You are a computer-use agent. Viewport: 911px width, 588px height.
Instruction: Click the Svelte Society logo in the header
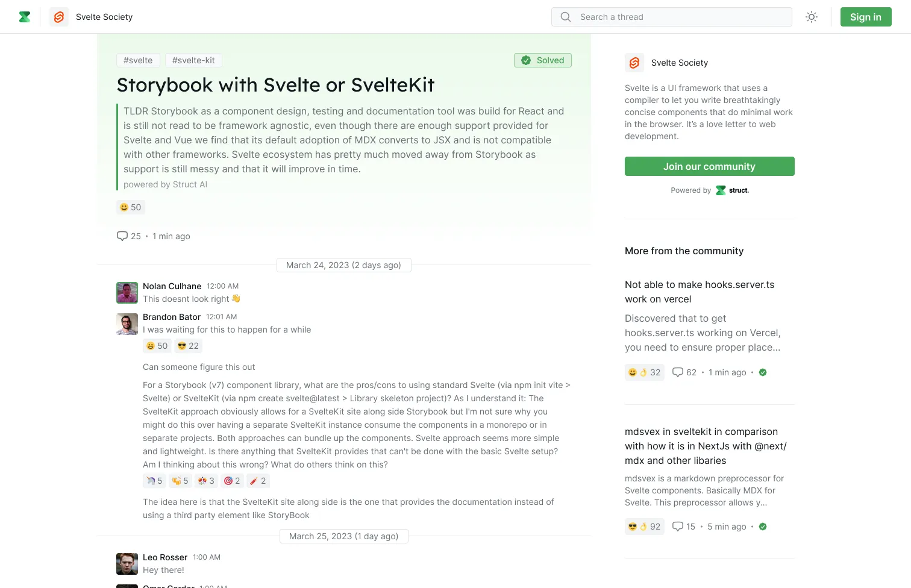point(58,17)
